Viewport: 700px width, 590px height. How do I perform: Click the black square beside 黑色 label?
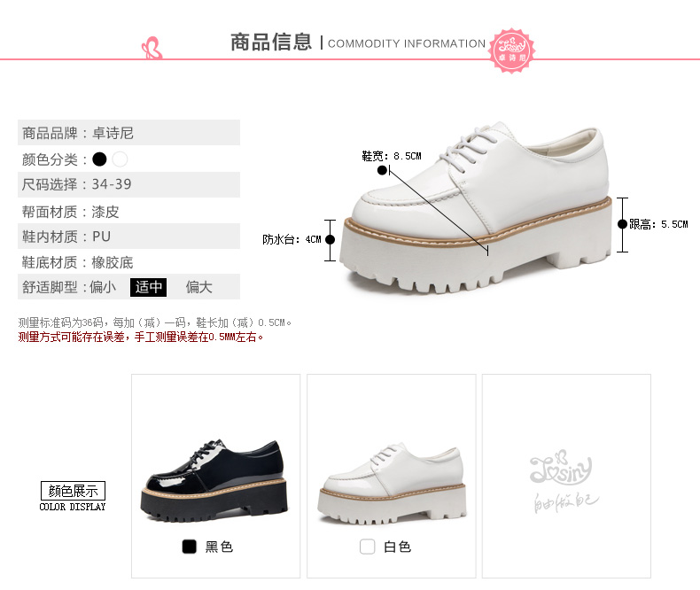click(x=190, y=547)
